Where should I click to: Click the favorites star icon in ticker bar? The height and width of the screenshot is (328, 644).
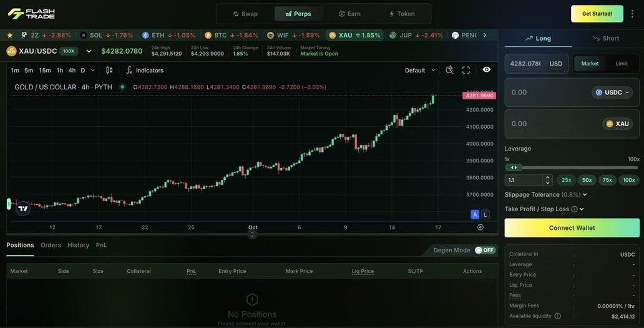pos(9,35)
